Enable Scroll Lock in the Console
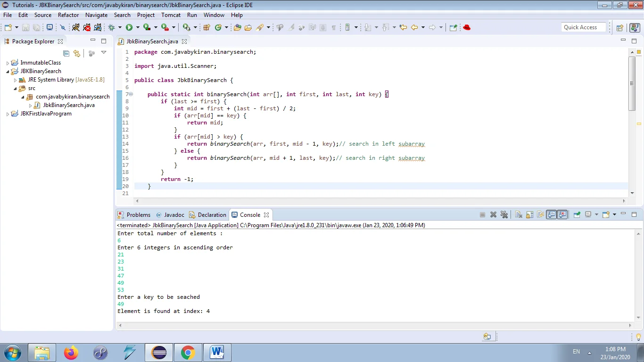Screen dimensions: 644x362 click(529, 214)
